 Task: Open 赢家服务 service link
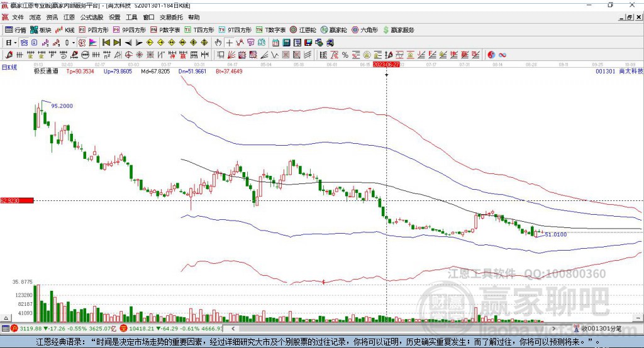[398, 30]
